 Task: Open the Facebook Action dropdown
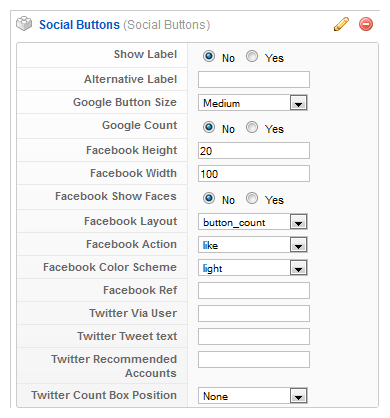[252, 245]
